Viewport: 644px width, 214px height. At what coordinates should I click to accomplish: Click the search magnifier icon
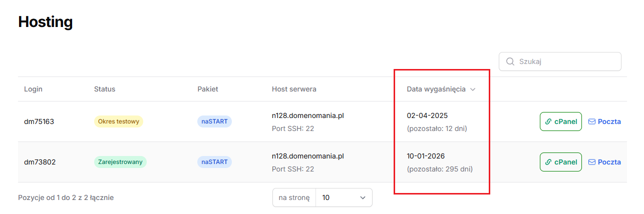510,61
